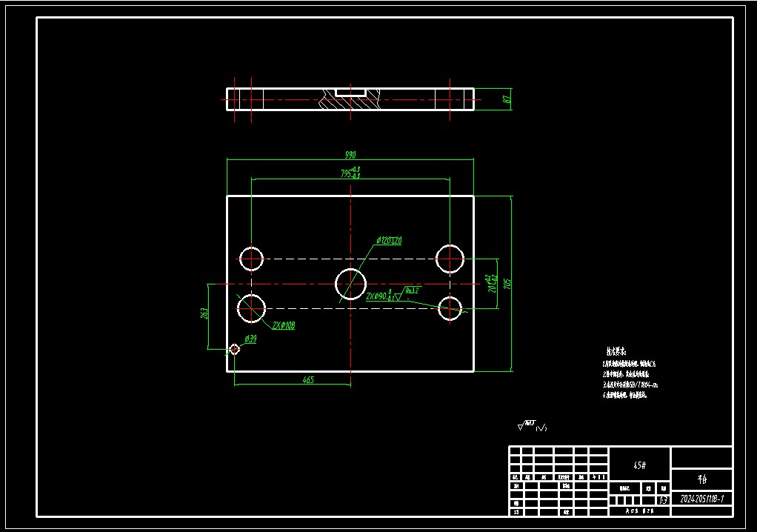Click the hatched area in the section view

click(x=350, y=102)
